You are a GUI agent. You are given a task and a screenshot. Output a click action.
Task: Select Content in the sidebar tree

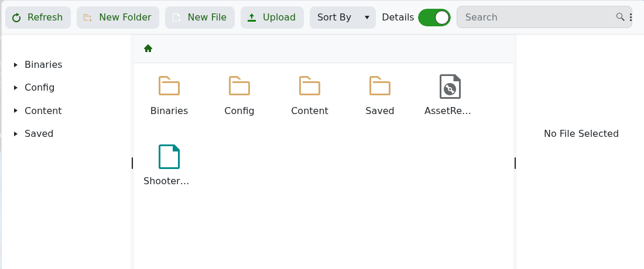point(43,111)
